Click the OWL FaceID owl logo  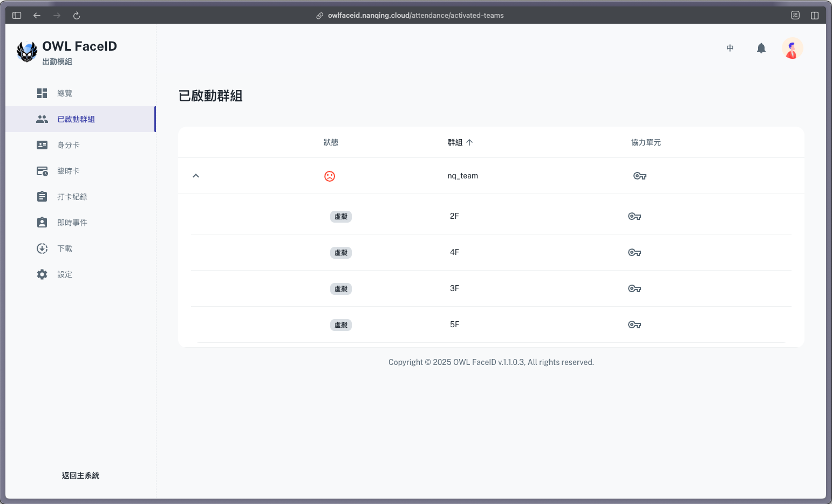(x=27, y=52)
